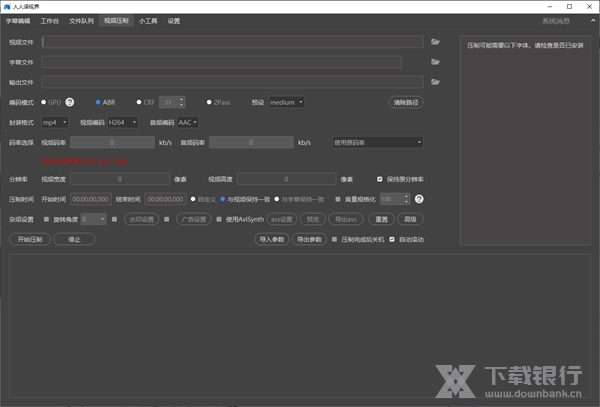Click folder icon for output file (输出文件)
Screen dimensions: 600x407
[435, 82]
